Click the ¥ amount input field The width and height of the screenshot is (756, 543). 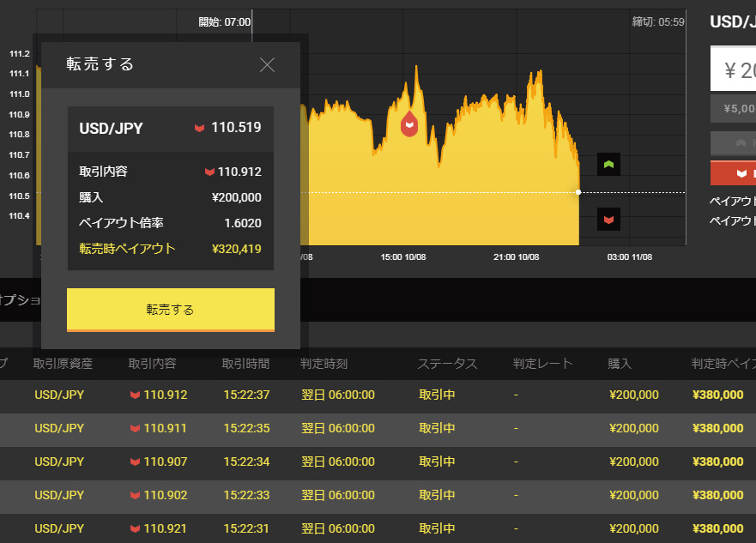point(734,69)
